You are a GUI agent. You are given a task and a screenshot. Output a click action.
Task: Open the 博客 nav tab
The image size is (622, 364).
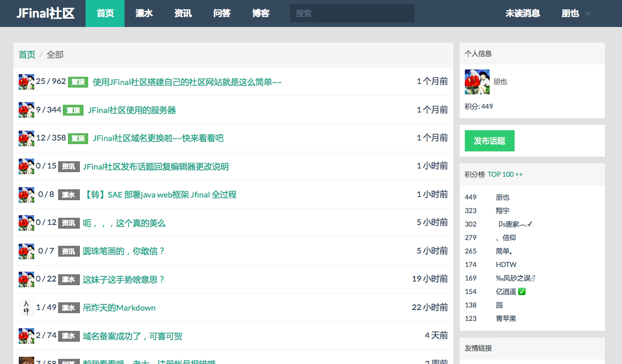click(260, 13)
